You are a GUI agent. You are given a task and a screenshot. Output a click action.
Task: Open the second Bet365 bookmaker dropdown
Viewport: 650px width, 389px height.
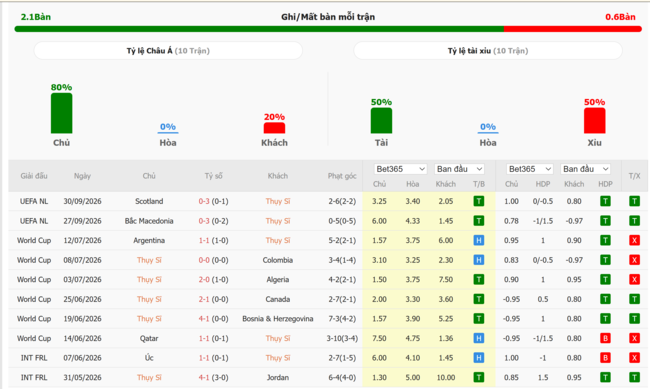(x=529, y=169)
